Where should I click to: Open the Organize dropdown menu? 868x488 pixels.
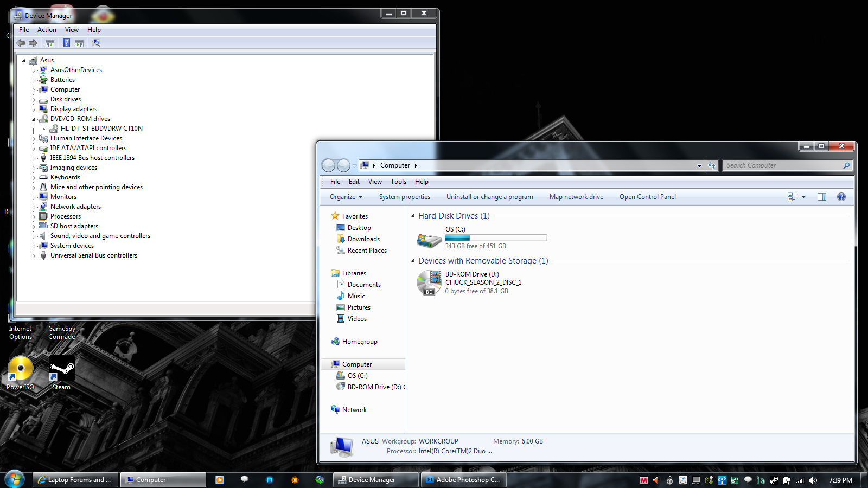click(346, 197)
